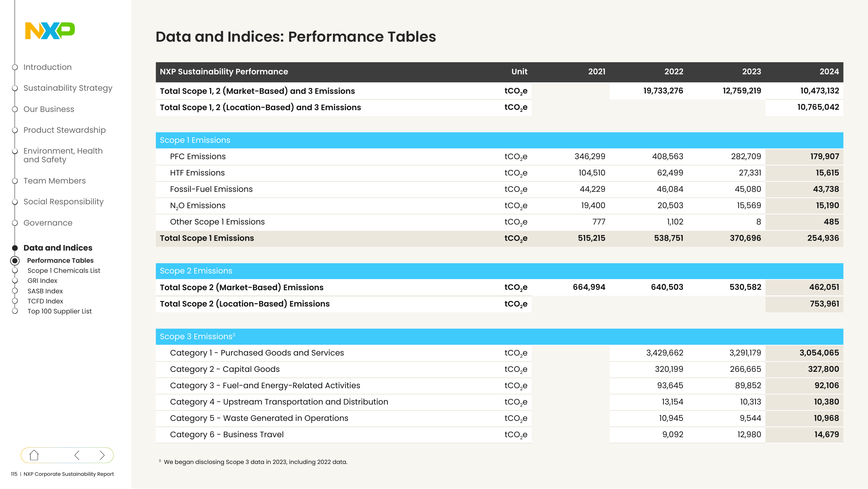Image resolution: width=868 pixels, height=489 pixels.
Task: Select the 2021 column header
Action: click(596, 72)
